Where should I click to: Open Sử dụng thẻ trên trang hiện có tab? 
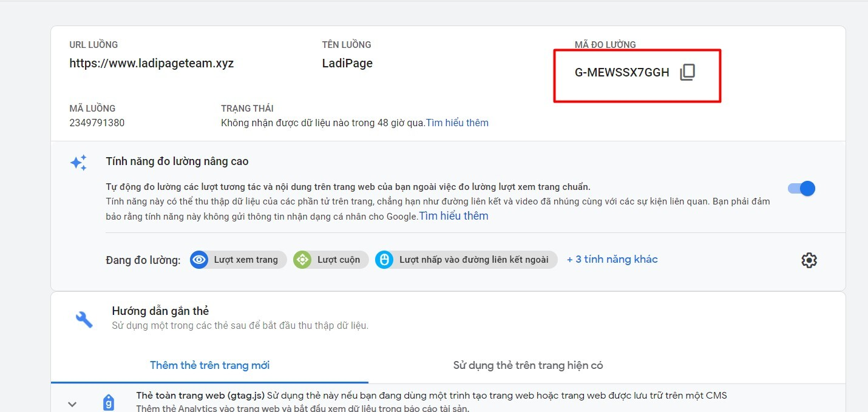[527, 365]
